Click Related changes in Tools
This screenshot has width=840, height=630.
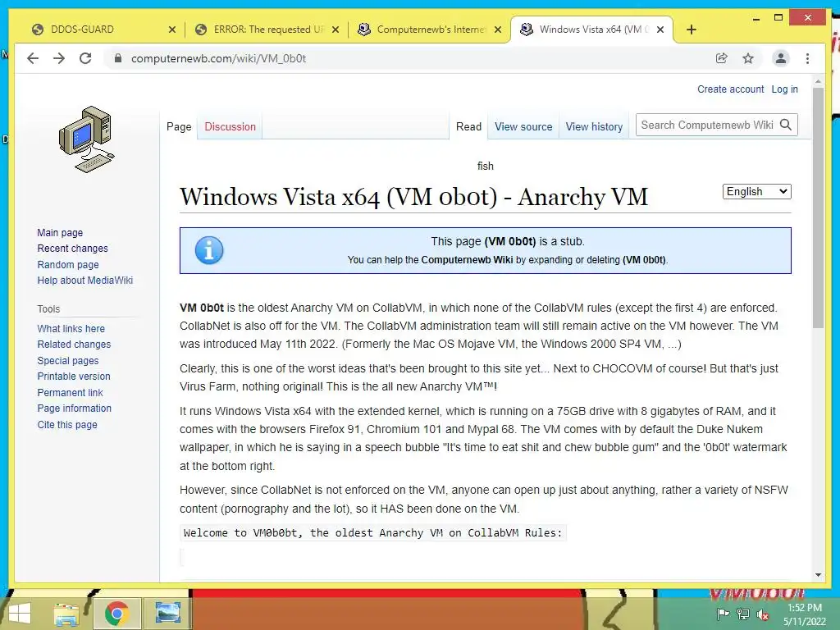[74, 345]
